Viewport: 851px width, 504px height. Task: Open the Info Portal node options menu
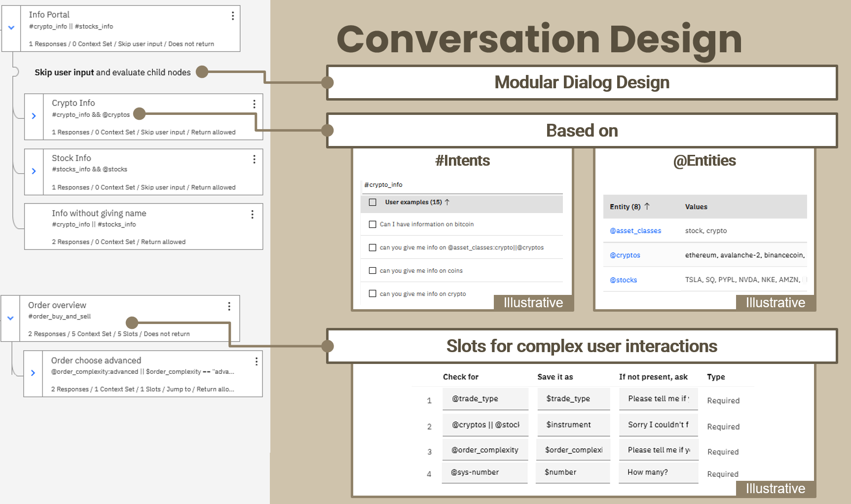232,15
